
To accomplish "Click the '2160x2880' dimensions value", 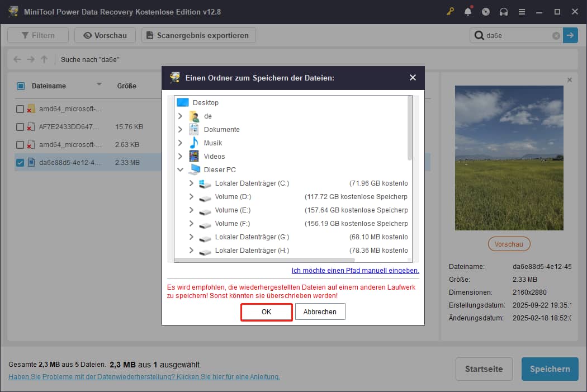I will (x=529, y=292).
